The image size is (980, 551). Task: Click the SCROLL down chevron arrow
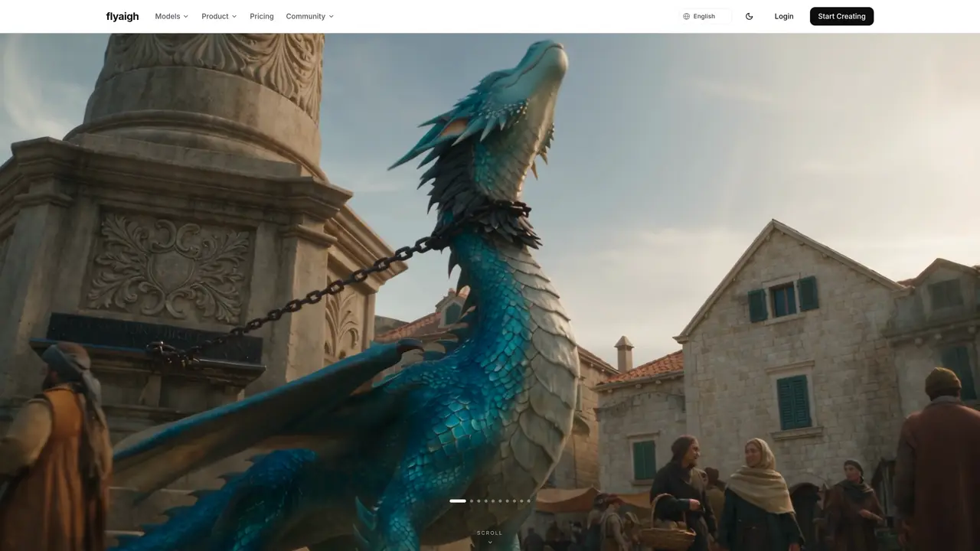click(490, 542)
